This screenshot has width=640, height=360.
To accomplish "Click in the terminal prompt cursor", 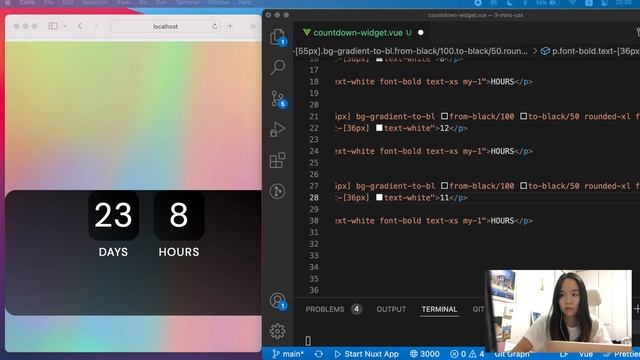I will pyautogui.click(x=308, y=340).
